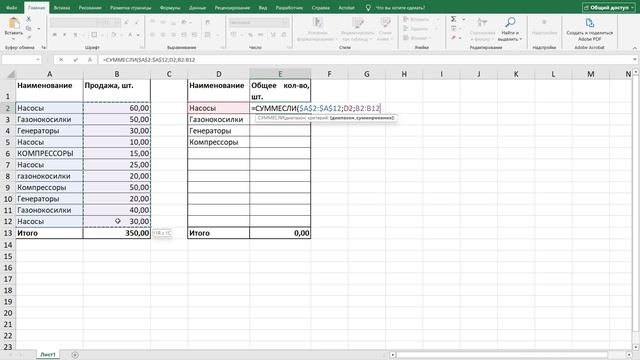Toggle Wrap Text button
Screen dimensions: 640x360
(x=207, y=22)
